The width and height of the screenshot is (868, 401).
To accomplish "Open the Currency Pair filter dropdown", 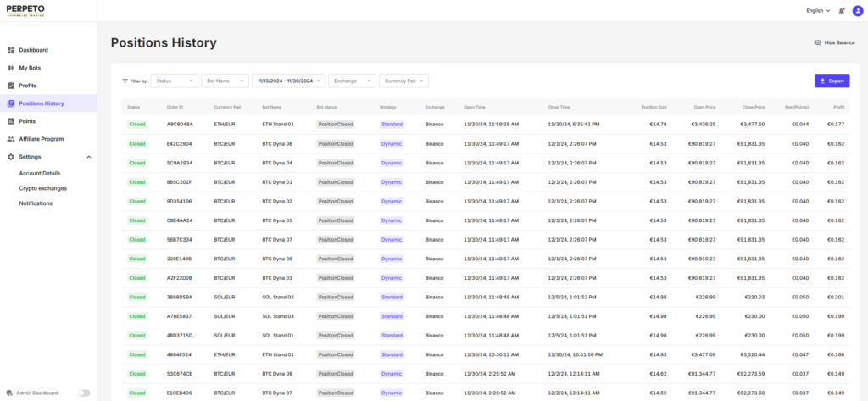I will pyautogui.click(x=403, y=81).
